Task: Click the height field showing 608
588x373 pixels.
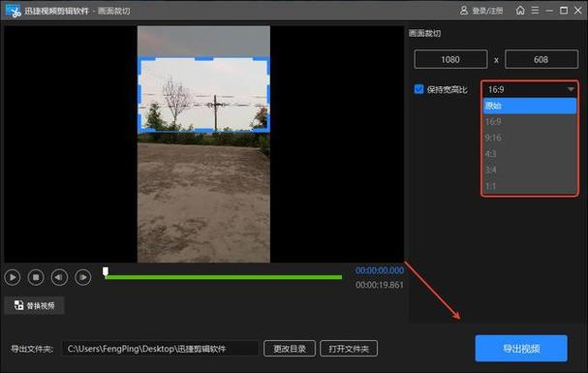Action: pyautogui.click(x=542, y=59)
